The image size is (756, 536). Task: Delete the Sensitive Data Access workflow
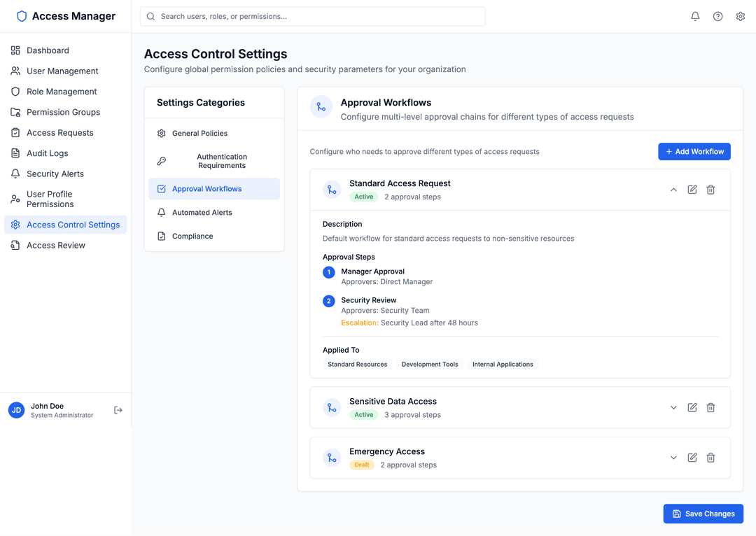(710, 407)
